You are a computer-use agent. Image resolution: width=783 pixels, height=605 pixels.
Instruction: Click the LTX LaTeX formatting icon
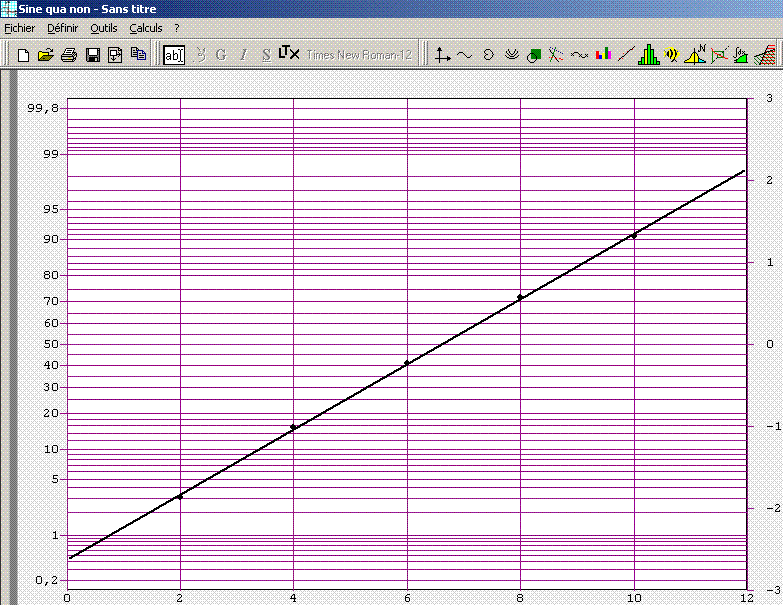click(289, 54)
